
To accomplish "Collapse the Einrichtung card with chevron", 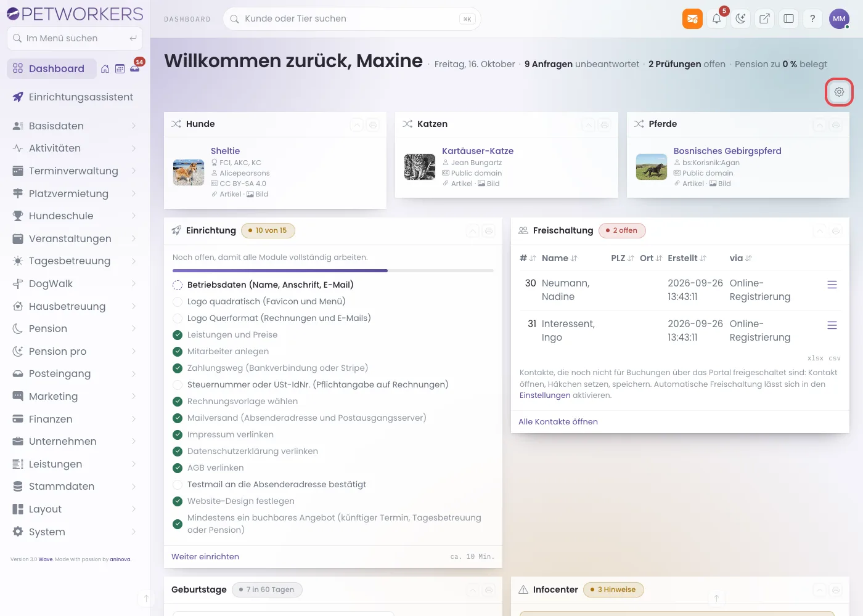I will (473, 231).
